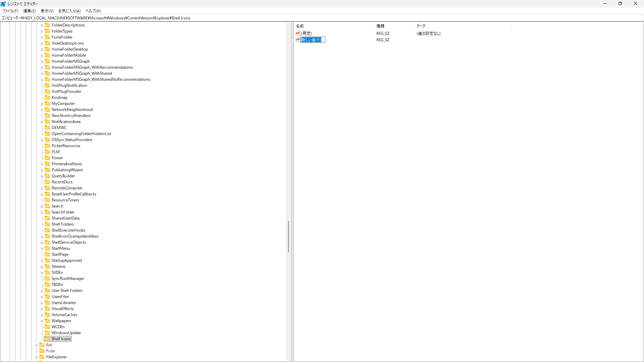Expand the VisualEffects key chevron
Viewport: 644px width, 362px height.
point(42,309)
